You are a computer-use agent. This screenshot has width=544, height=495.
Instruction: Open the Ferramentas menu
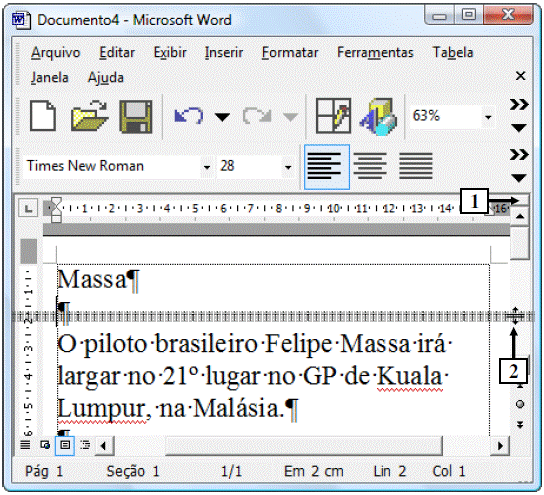tap(375, 53)
